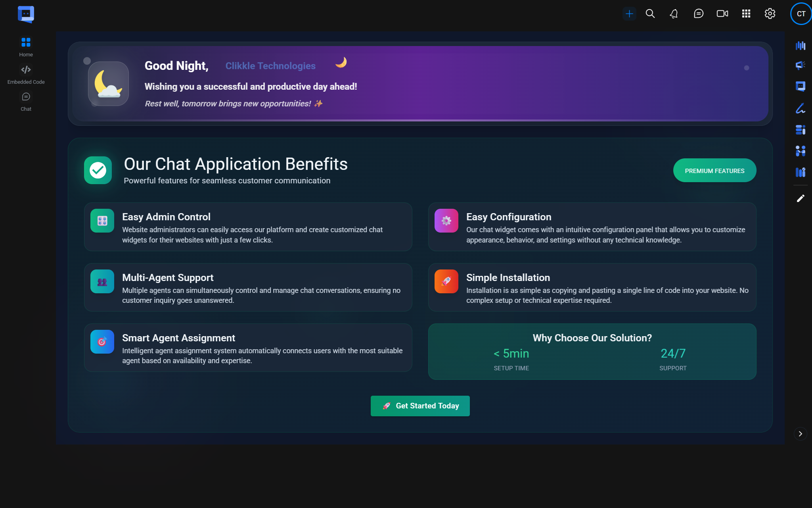Open the search magnifier icon

(x=650, y=14)
